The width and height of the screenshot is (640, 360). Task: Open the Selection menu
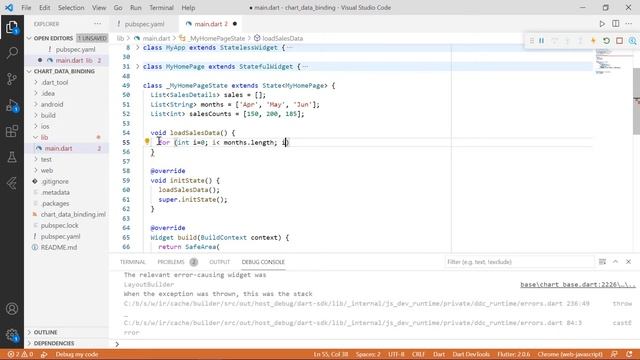point(71,8)
